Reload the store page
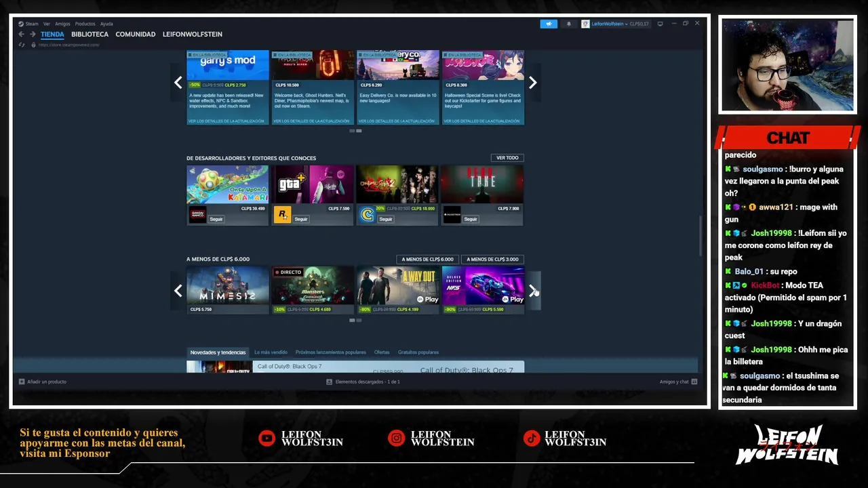Screen dimensions: 868x488 22,45
